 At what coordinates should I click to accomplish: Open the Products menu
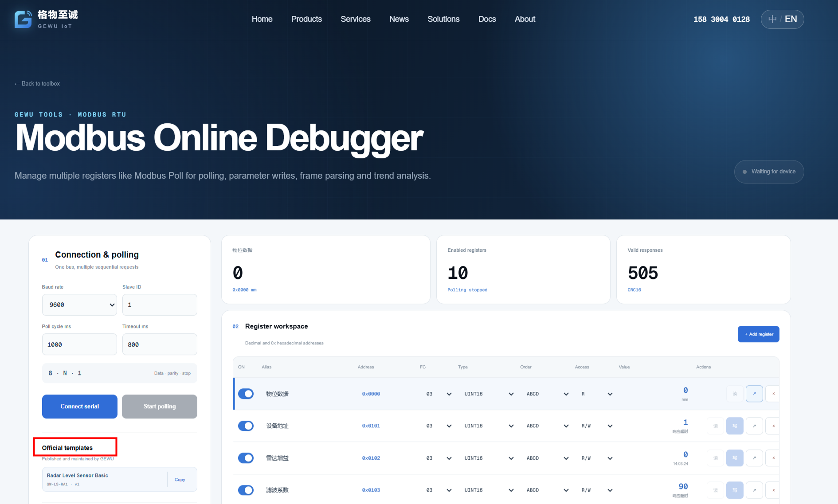[306, 19]
